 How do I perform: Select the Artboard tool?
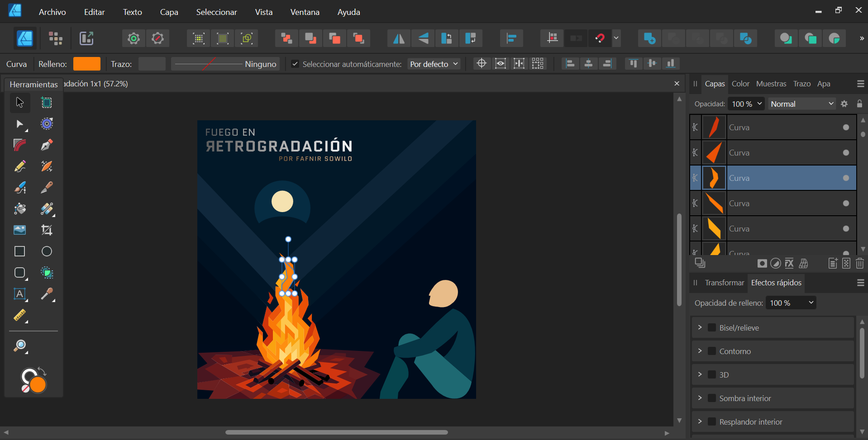[47, 103]
